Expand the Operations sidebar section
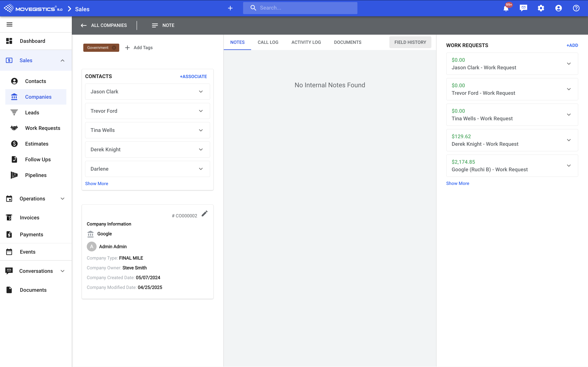 (x=36, y=199)
